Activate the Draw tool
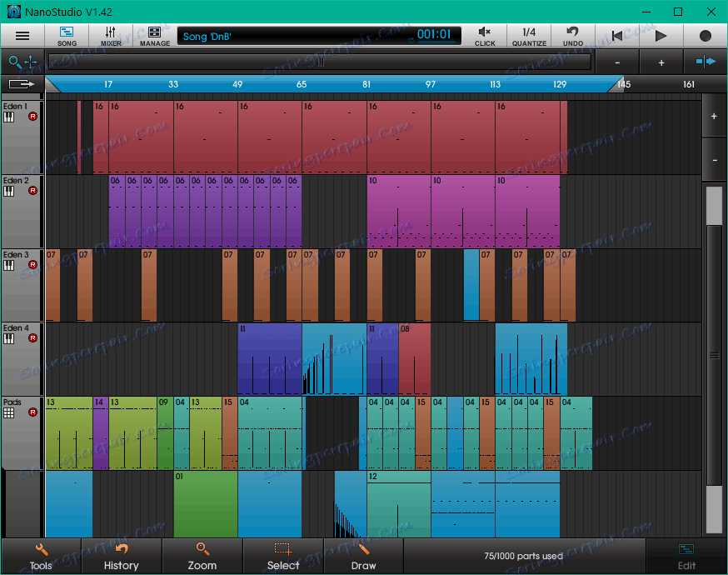728x575 pixels. tap(363, 557)
